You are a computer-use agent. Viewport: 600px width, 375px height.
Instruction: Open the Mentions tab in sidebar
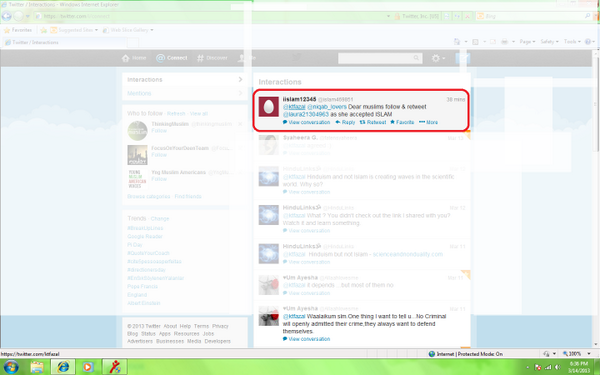(x=185, y=93)
